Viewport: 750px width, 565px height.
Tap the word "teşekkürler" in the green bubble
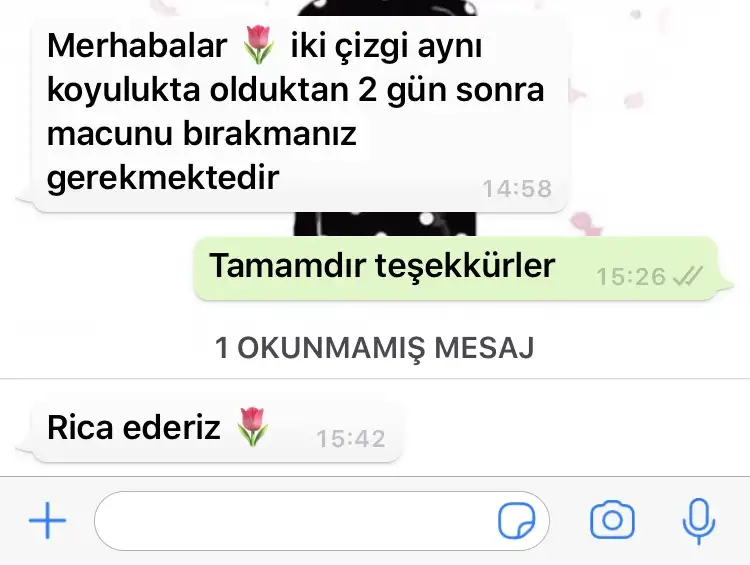pos(465,266)
